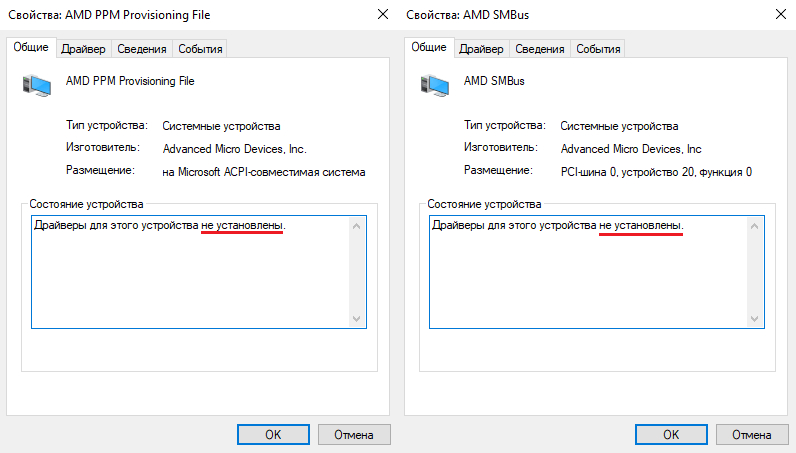Click scroll-up arrow in AMD PPM status box
This screenshot has width=796, height=453.
tap(358, 226)
